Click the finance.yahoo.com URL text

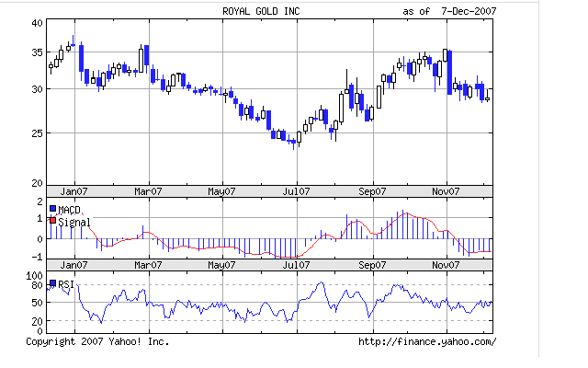pos(427,341)
